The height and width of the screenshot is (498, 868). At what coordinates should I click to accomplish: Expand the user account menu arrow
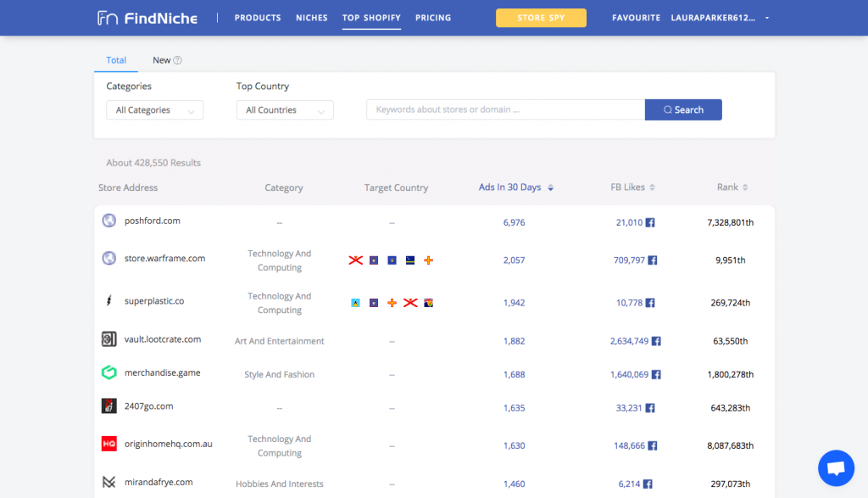click(766, 18)
